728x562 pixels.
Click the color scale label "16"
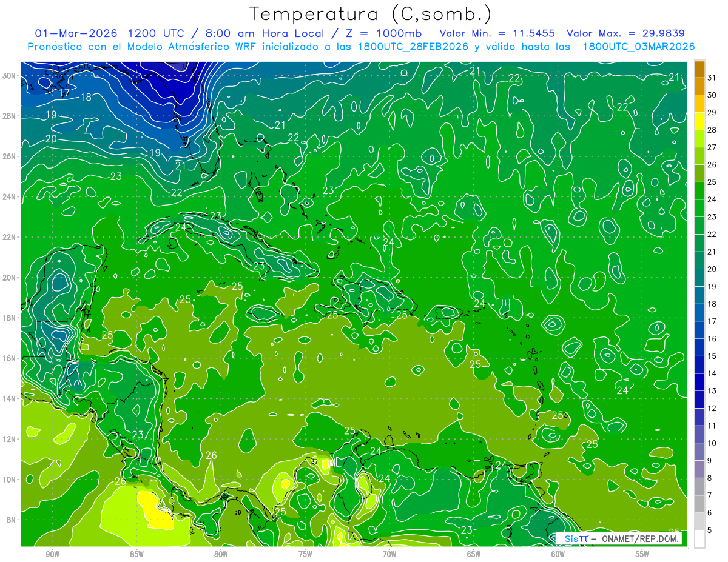tap(712, 338)
